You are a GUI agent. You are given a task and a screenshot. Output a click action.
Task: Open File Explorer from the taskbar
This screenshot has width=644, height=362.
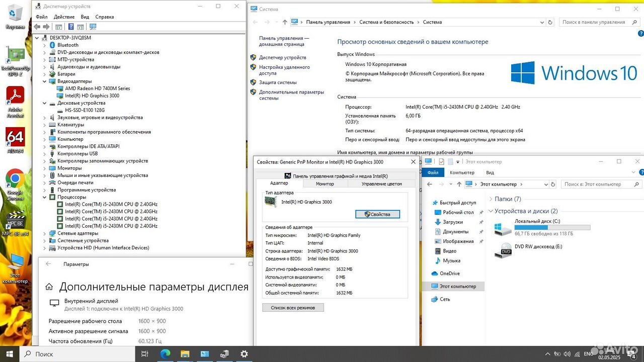(185, 354)
